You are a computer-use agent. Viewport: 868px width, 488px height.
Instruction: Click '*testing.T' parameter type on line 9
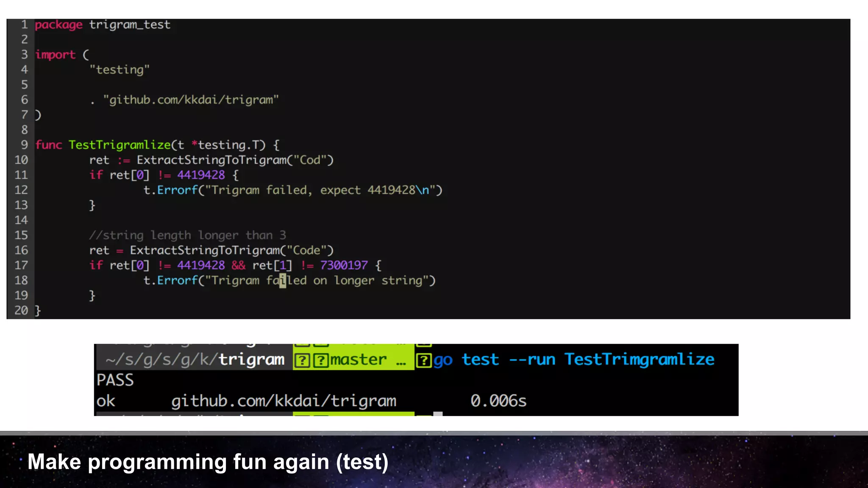click(x=228, y=145)
